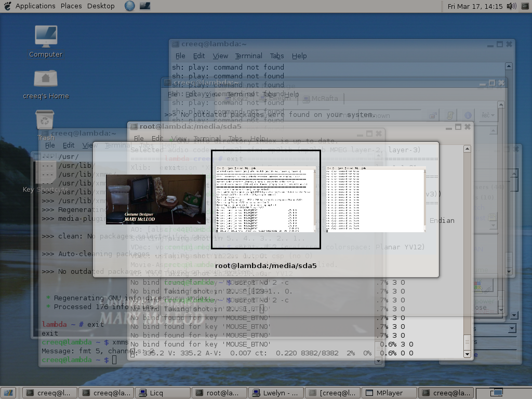Click the clock showing Fri Mar 17
The image size is (532, 399).
pyautogui.click(x=475, y=6)
